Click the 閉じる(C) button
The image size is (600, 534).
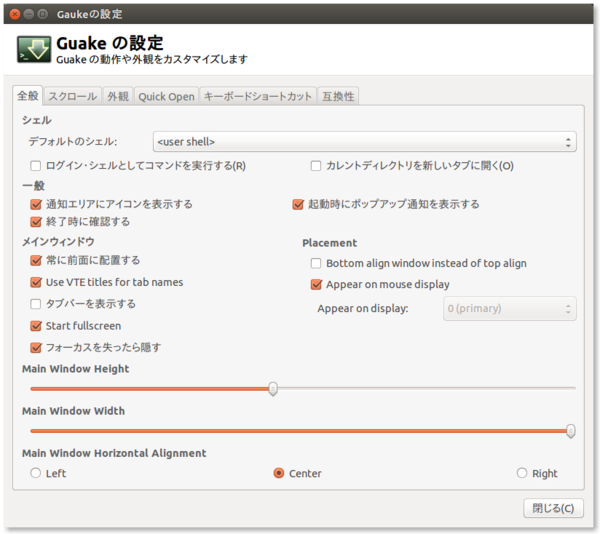(x=553, y=508)
